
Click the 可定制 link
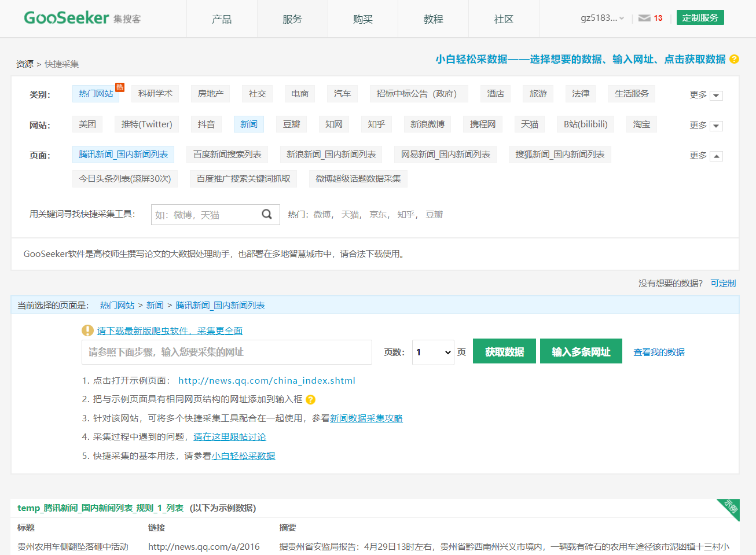[x=723, y=283]
